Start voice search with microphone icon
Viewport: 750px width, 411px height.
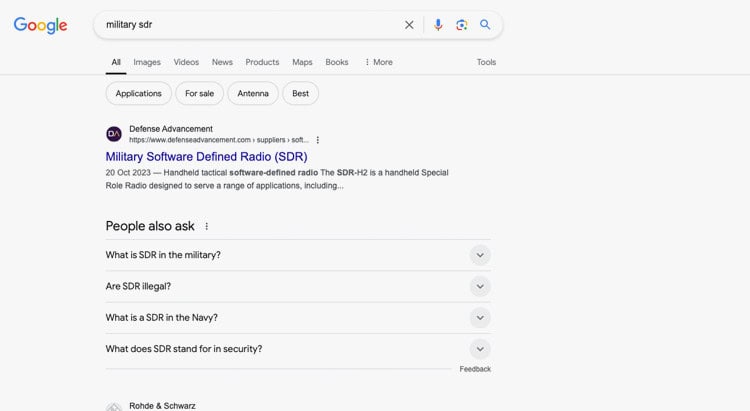[x=438, y=25]
